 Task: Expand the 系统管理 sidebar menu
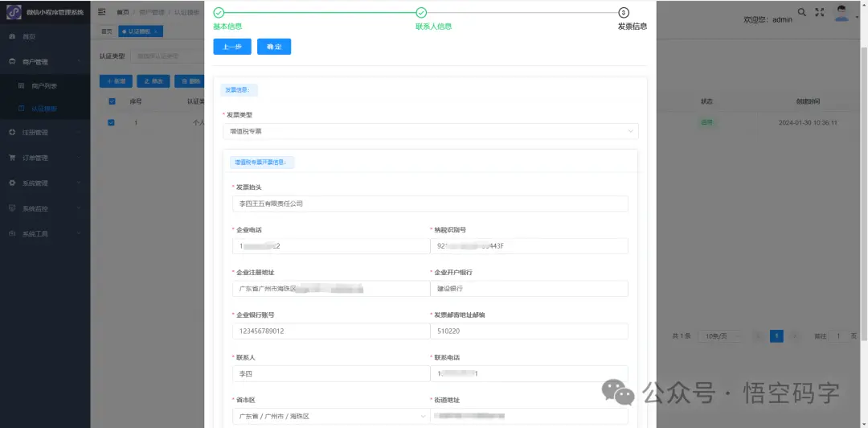[x=45, y=183]
